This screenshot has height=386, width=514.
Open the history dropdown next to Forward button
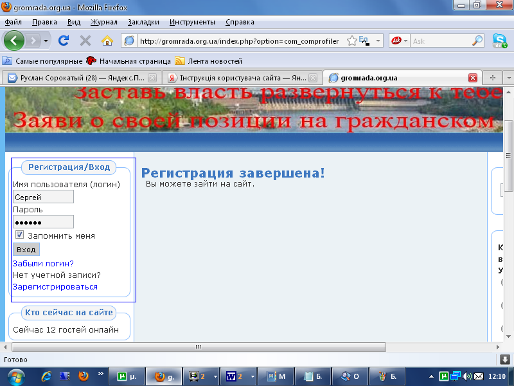(46, 41)
